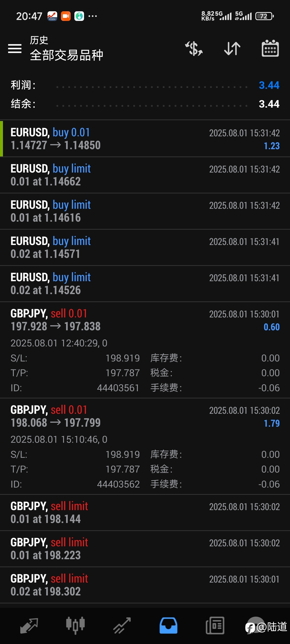290x644 pixels.
Task: Open EURUSD buy limit at 1.14526
Action: (x=145, y=284)
